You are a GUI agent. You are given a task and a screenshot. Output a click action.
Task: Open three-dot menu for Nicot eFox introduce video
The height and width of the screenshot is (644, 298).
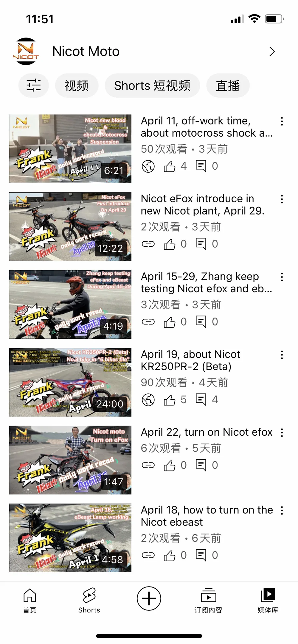tap(282, 199)
